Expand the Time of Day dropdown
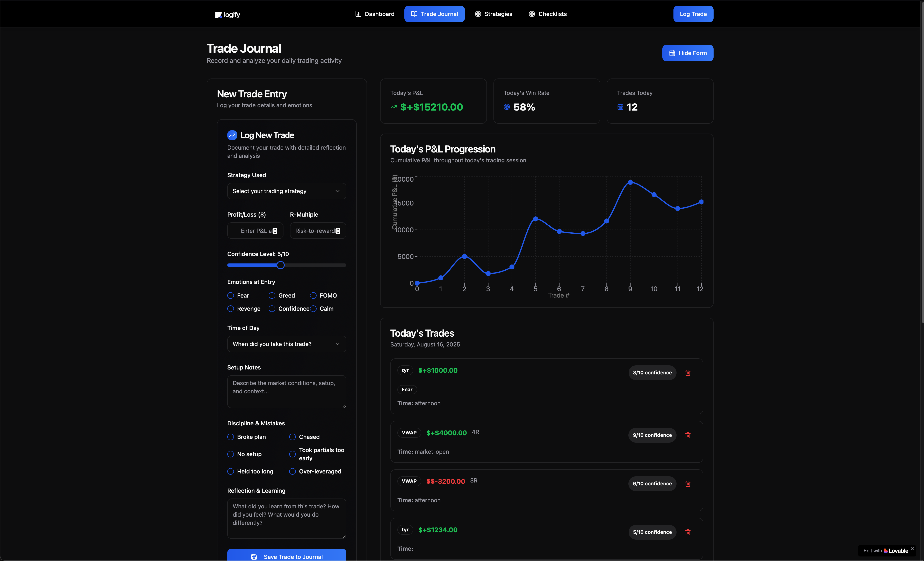The height and width of the screenshot is (561, 924). click(286, 344)
